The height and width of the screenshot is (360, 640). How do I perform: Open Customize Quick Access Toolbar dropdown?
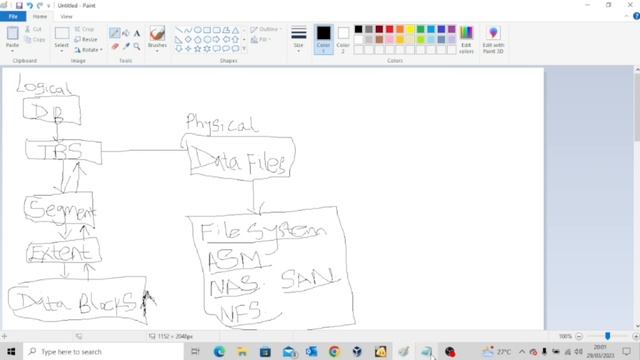click(49, 6)
